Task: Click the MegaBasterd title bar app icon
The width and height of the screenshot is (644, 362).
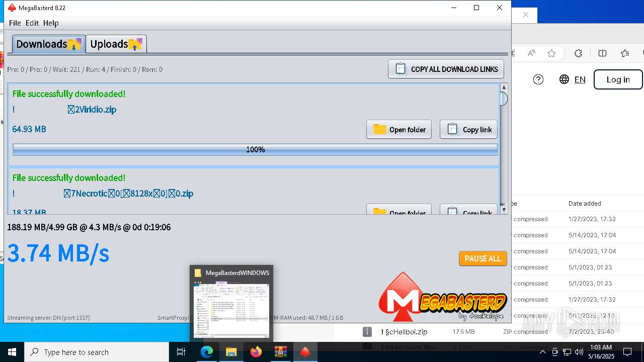Action: pos(12,8)
